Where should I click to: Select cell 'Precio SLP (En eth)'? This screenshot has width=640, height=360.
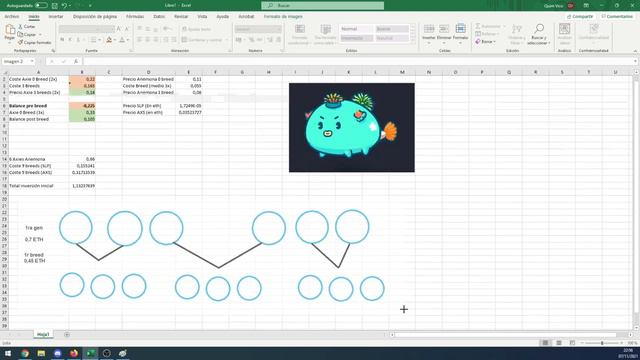click(149, 106)
